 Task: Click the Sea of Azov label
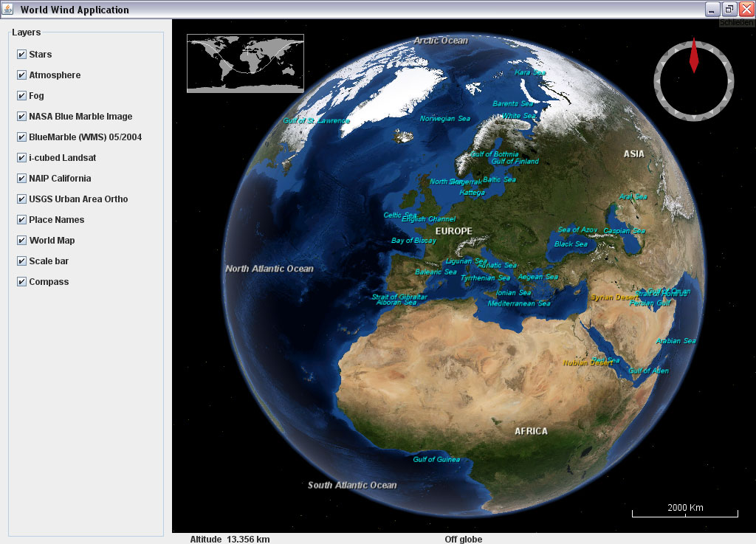point(577,230)
